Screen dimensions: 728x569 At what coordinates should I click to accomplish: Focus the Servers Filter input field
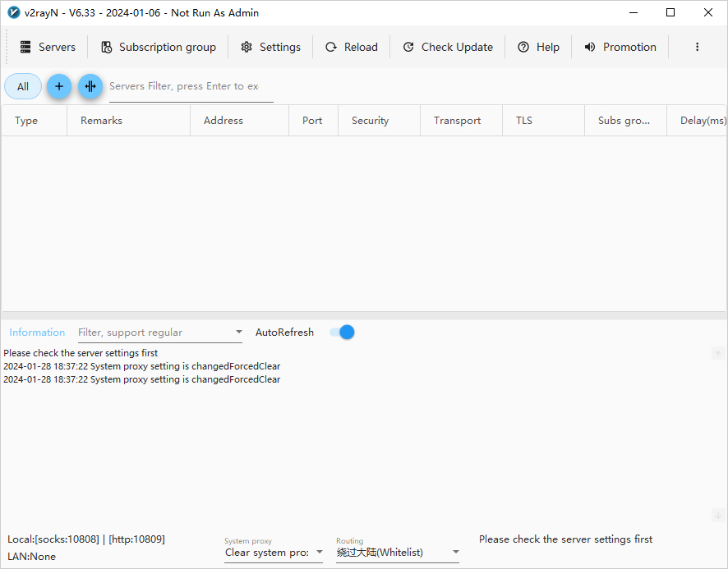[191, 87]
